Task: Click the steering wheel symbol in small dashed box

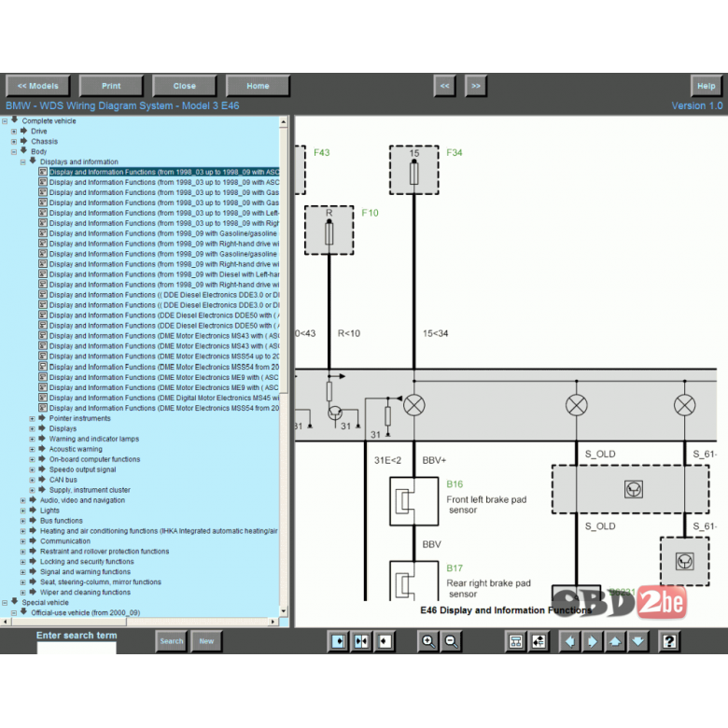Action: (x=684, y=561)
